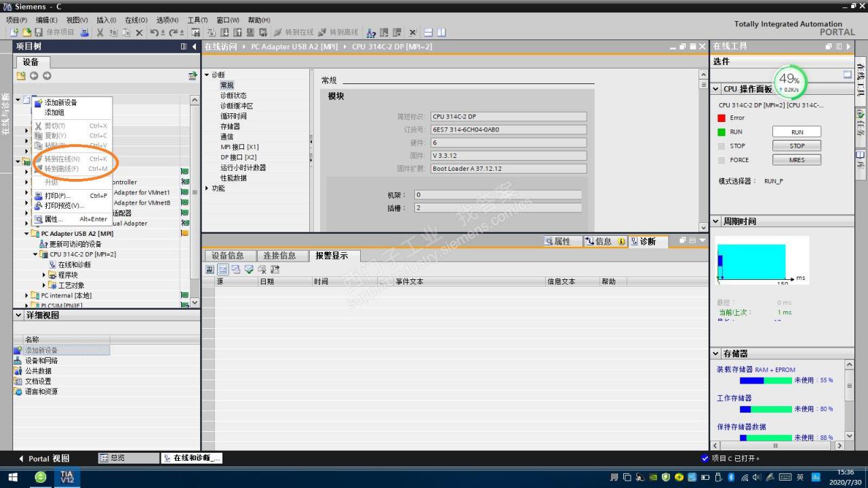The width and height of the screenshot is (868, 488).
Task: Expand the 程序块 tree node
Action: point(45,275)
